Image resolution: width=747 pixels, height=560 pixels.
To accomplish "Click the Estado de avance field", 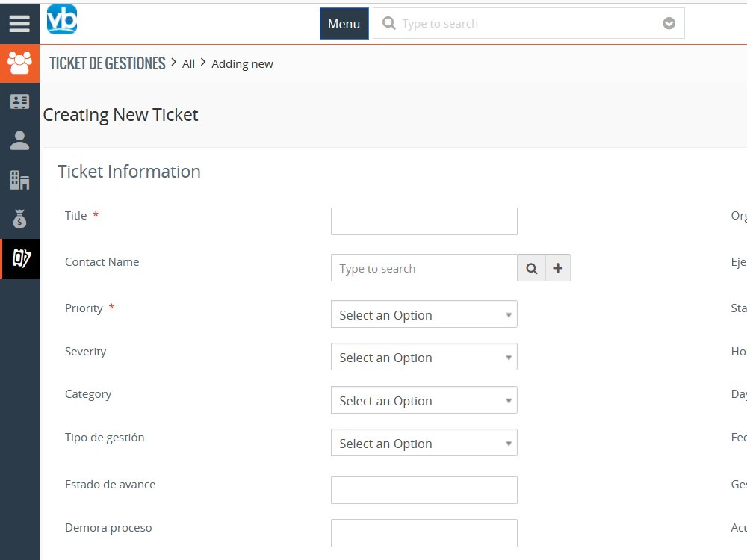I will pos(424,490).
